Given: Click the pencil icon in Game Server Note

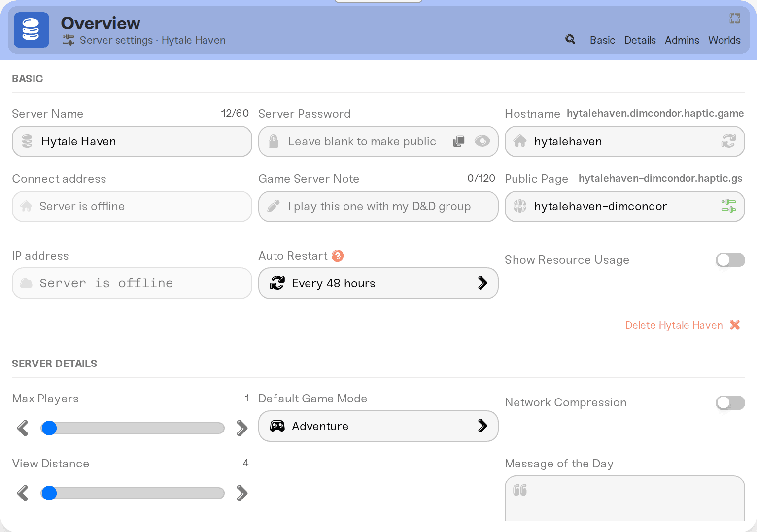Looking at the screenshot, I should point(274,206).
